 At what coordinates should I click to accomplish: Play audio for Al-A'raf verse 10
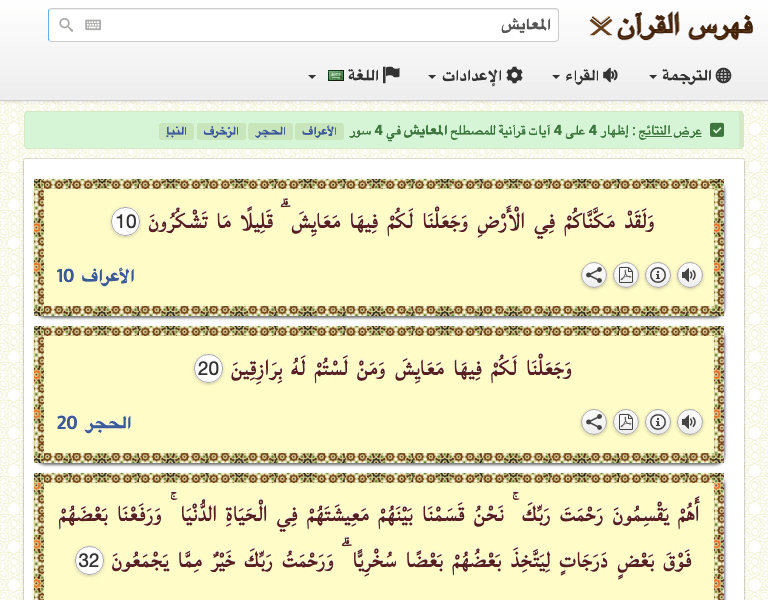coord(690,275)
